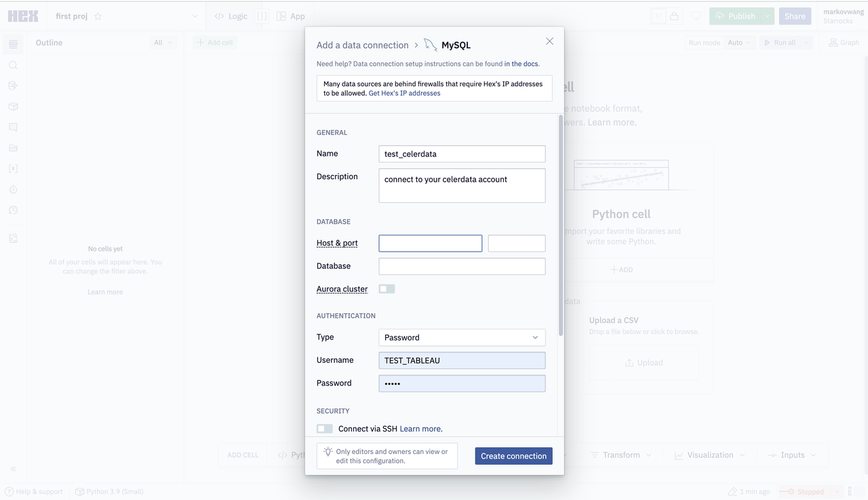
Task: Collapse the left sidebar with double-chevron icon
Action: point(13,469)
